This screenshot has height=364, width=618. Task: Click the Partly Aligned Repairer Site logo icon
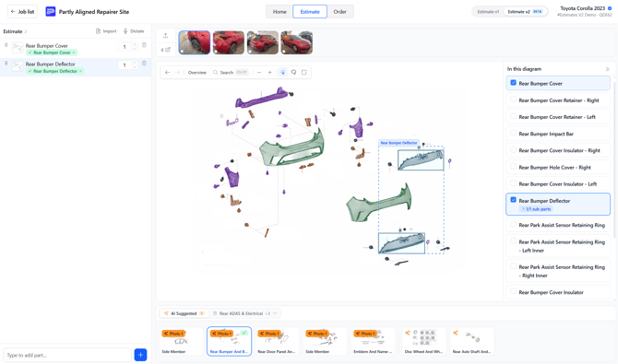[51, 11]
